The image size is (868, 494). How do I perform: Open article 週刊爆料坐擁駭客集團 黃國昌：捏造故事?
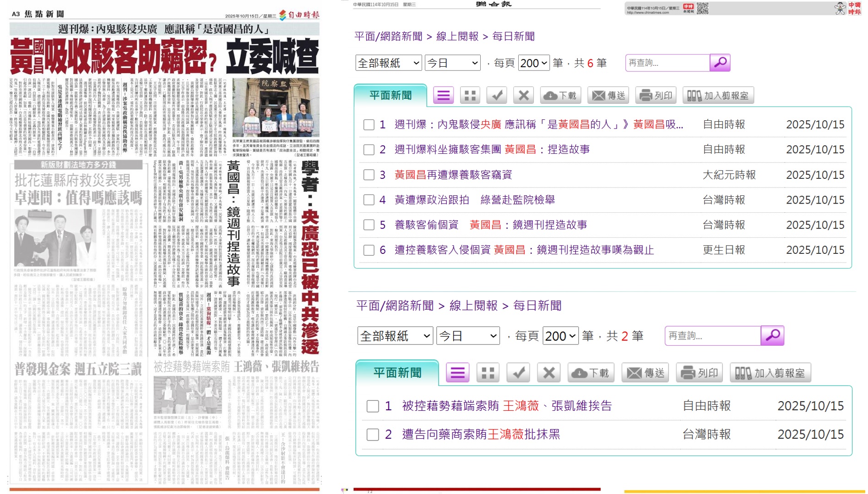coord(492,150)
